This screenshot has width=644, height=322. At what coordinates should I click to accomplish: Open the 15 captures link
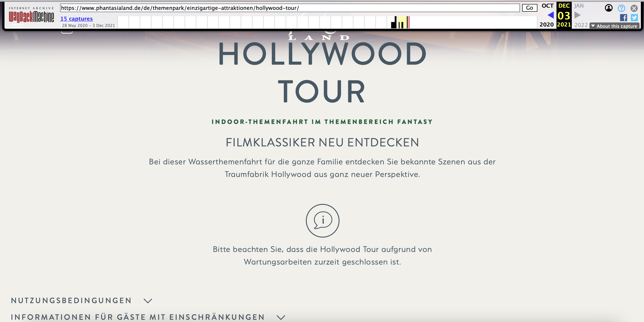(77, 19)
